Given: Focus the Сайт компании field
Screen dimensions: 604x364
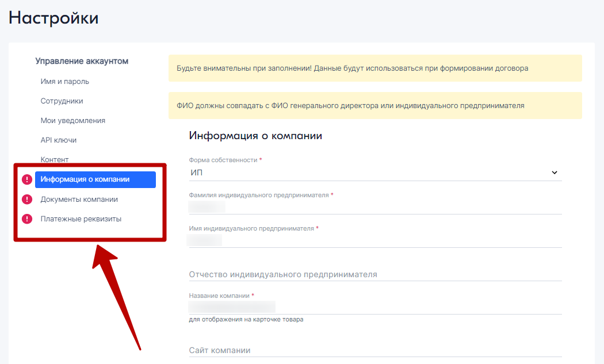Looking at the screenshot, I should (375, 350).
